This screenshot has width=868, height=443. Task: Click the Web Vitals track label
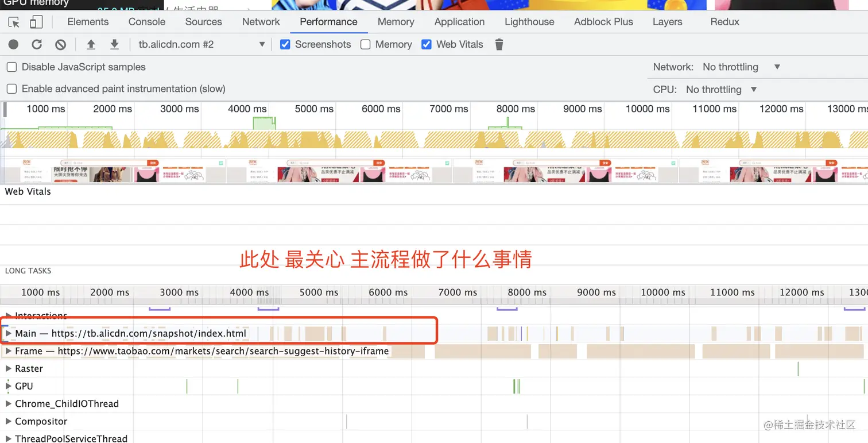coord(28,191)
